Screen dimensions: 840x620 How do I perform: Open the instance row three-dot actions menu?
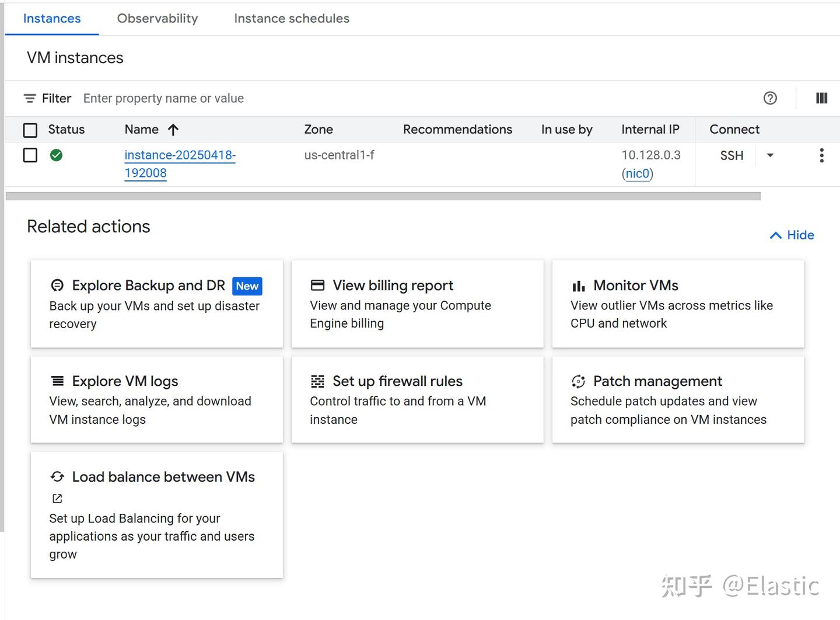(821, 155)
